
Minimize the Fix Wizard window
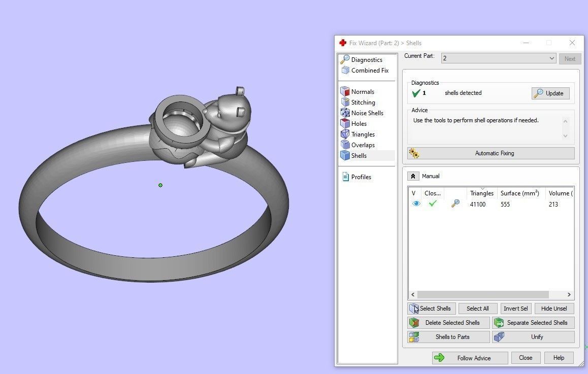[526, 43]
